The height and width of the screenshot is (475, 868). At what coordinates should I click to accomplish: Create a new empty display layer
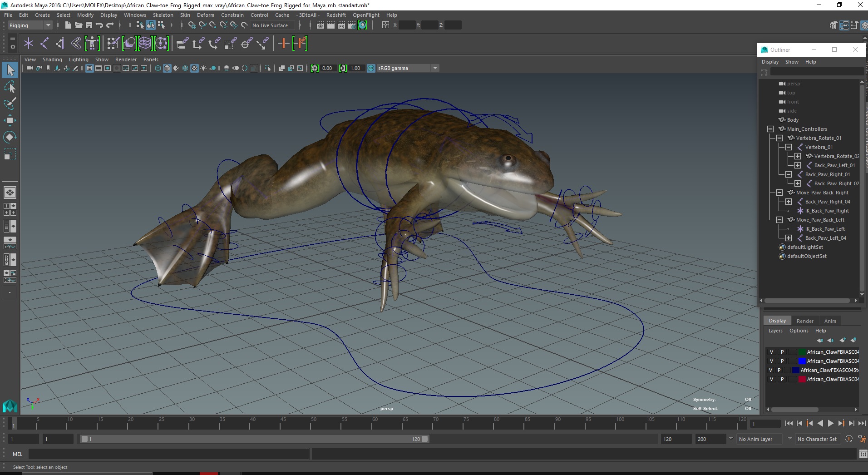[843, 340]
